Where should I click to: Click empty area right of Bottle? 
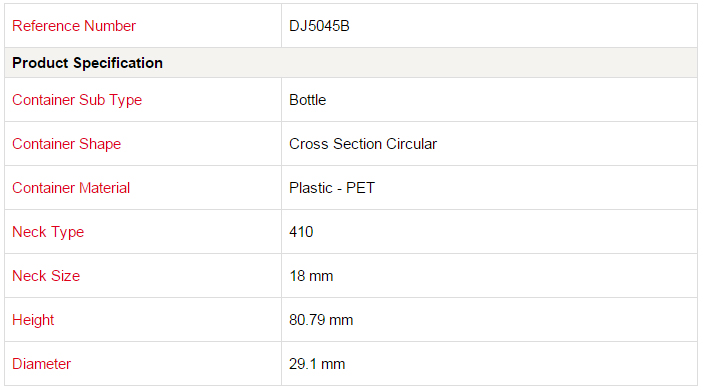pos(512,100)
